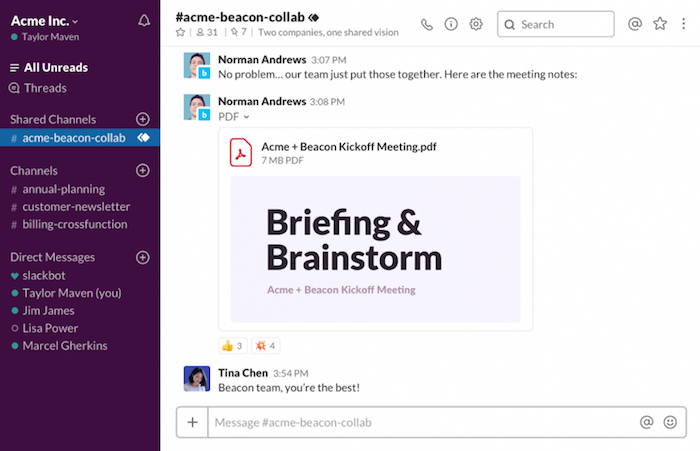Star the acme-beacon-collab channel under title

click(181, 32)
